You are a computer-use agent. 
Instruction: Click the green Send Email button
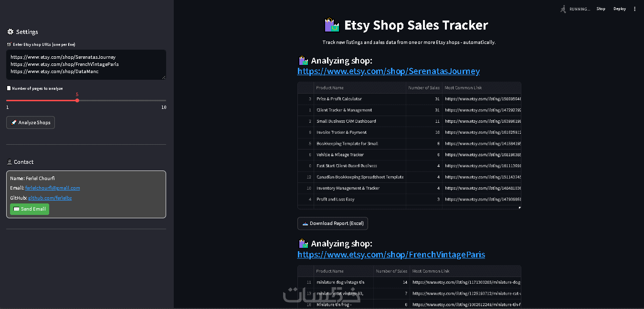pos(30,209)
